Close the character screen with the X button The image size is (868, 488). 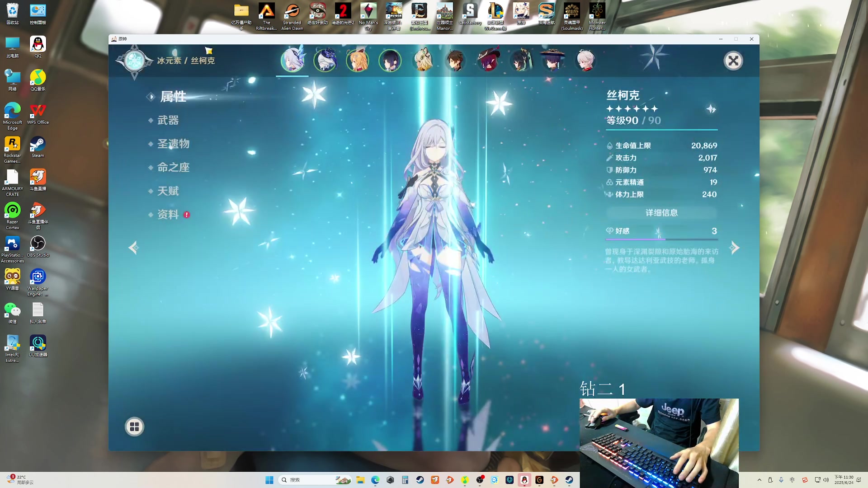(x=733, y=61)
